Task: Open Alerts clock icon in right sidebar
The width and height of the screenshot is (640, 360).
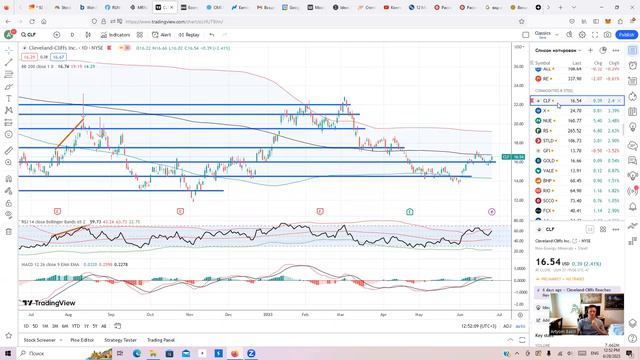Action: tap(633, 65)
